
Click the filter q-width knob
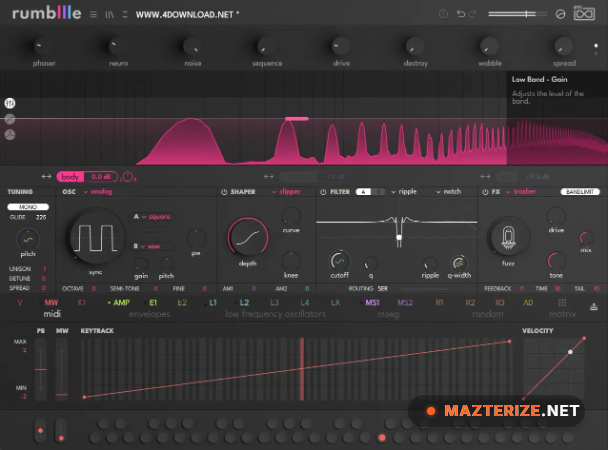(x=459, y=264)
